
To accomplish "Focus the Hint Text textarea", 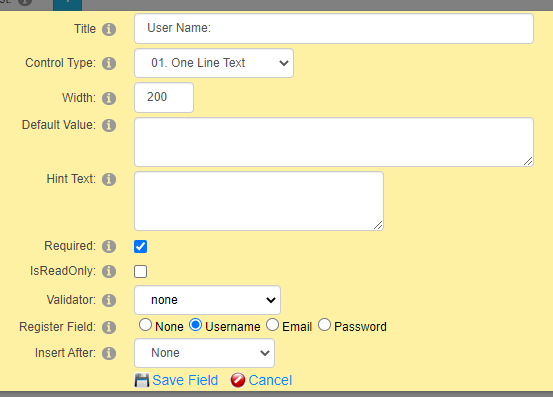I will [259, 201].
